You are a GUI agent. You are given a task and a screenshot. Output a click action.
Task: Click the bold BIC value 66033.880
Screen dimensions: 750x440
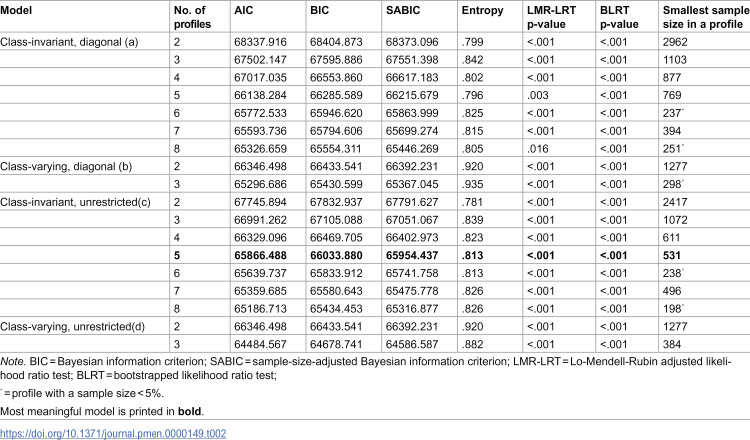click(x=336, y=255)
